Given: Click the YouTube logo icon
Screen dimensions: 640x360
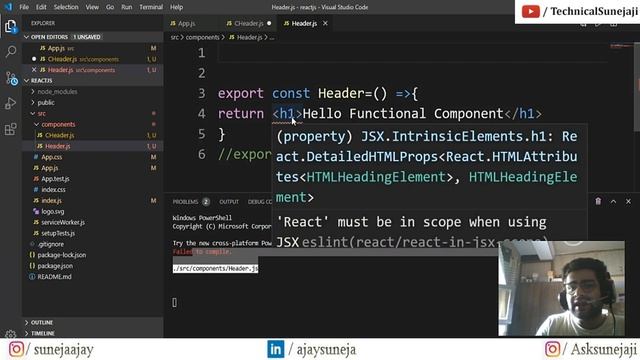Looking at the screenshot, I should [531, 11].
